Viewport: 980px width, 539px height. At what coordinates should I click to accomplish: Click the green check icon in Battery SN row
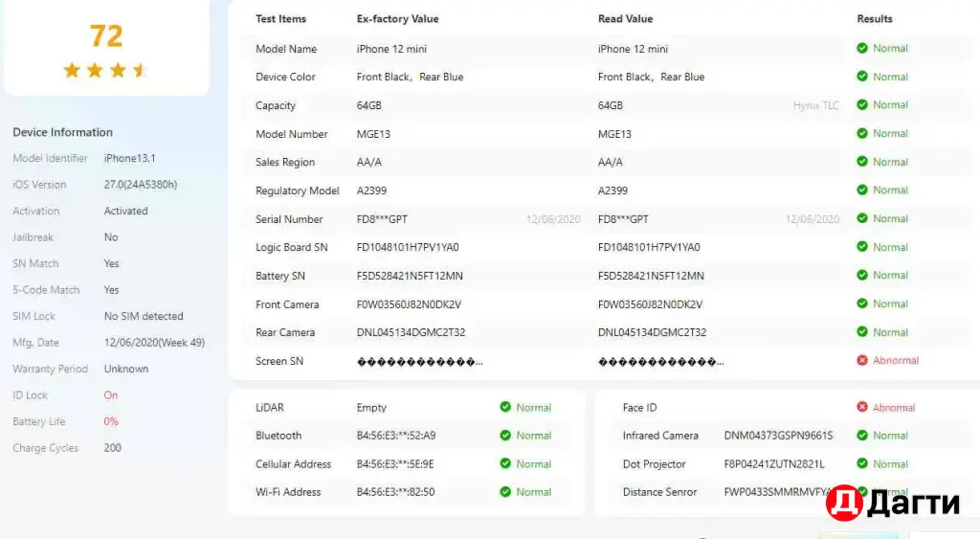(x=862, y=275)
